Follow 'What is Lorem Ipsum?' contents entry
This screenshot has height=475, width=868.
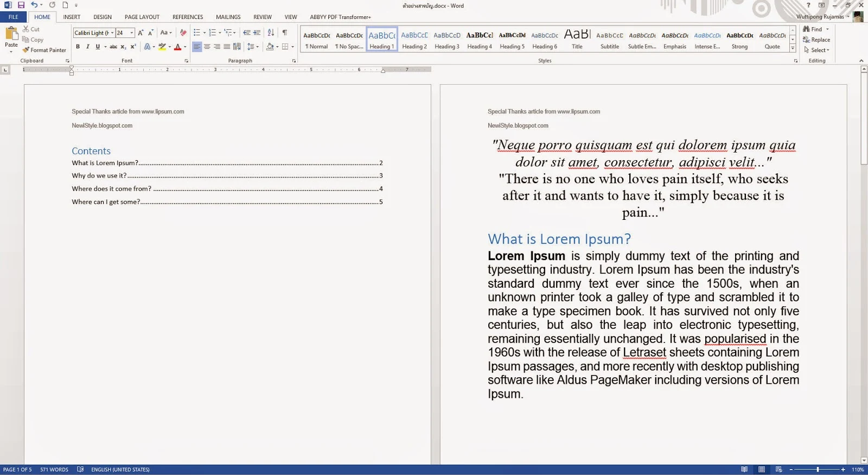(227, 163)
